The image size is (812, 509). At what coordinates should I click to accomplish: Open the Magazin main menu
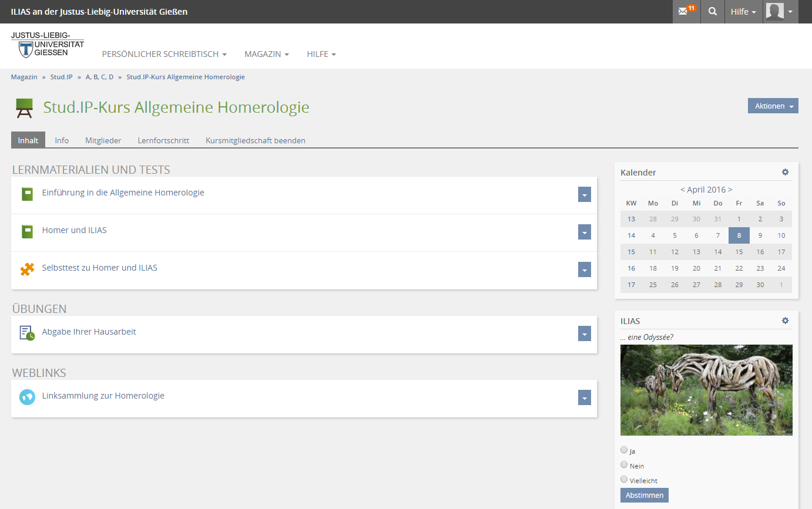(x=266, y=54)
